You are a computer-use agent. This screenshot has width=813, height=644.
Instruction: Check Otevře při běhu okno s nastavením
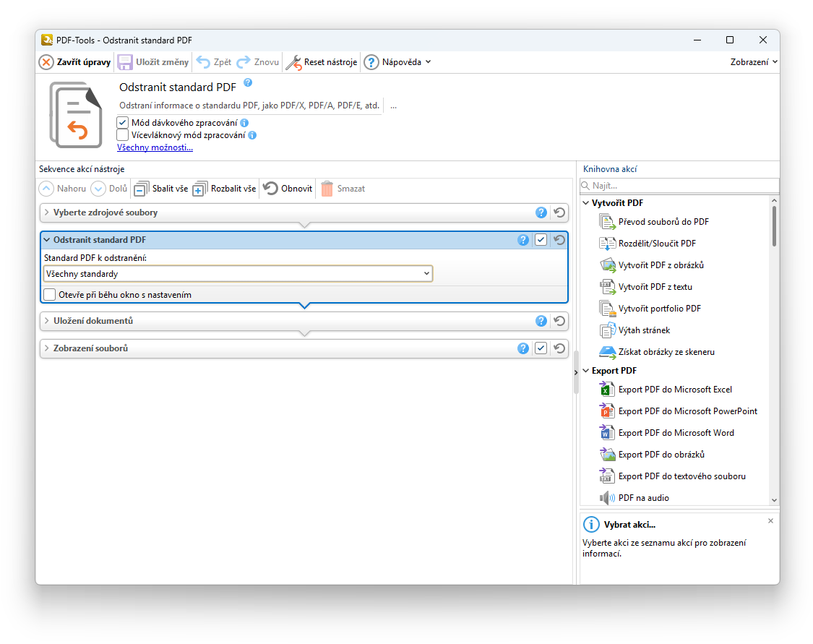(50, 295)
